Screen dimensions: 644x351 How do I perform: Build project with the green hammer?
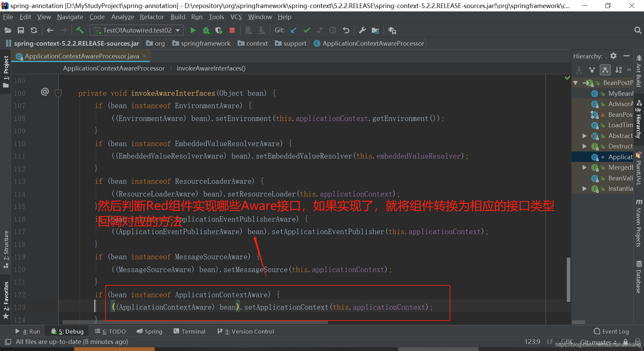80,30
